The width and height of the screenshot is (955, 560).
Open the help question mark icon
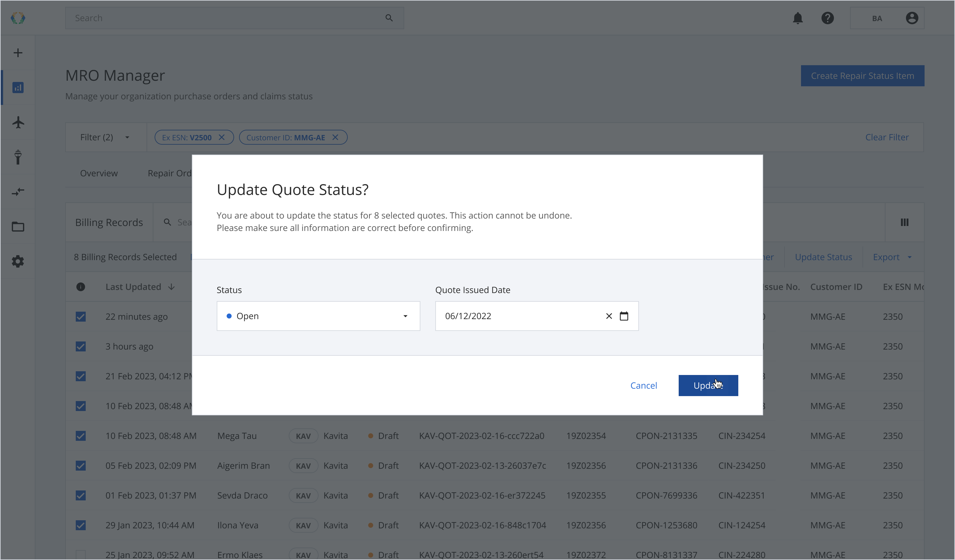pos(827,18)
